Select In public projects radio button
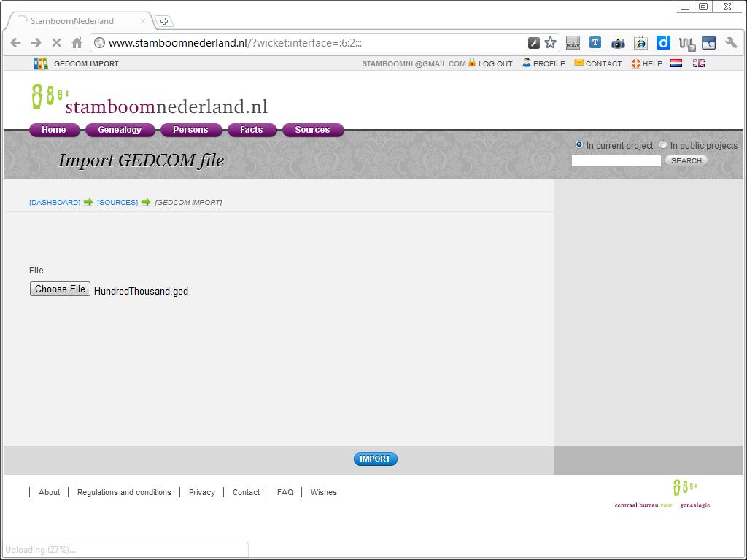 (662, 145)
